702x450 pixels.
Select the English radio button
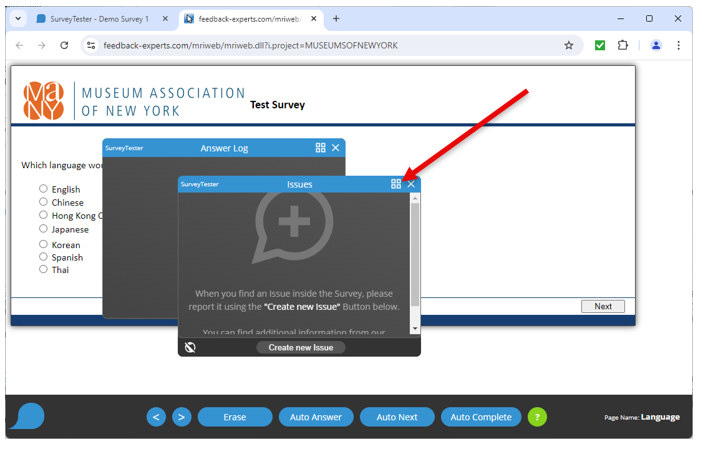pyautogui.click(x=43, y=189)
